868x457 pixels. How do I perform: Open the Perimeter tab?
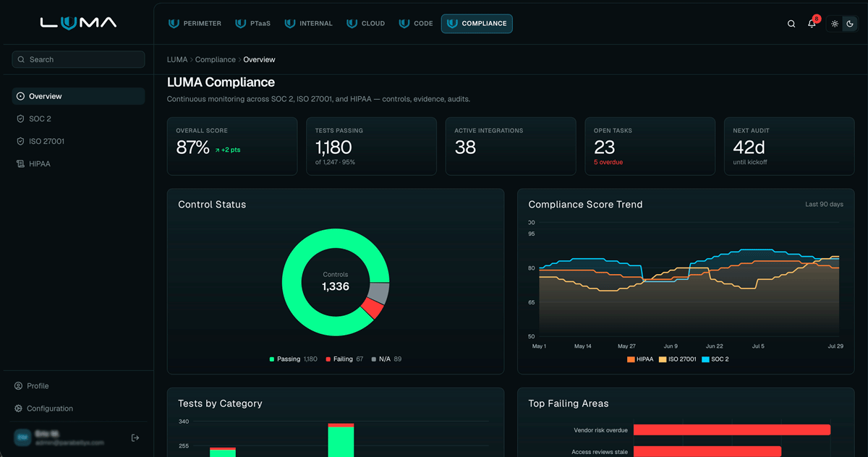[x=195, y=24]
